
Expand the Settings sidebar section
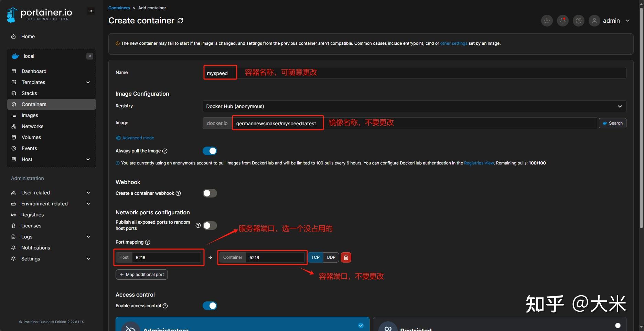tap(31, 258)
